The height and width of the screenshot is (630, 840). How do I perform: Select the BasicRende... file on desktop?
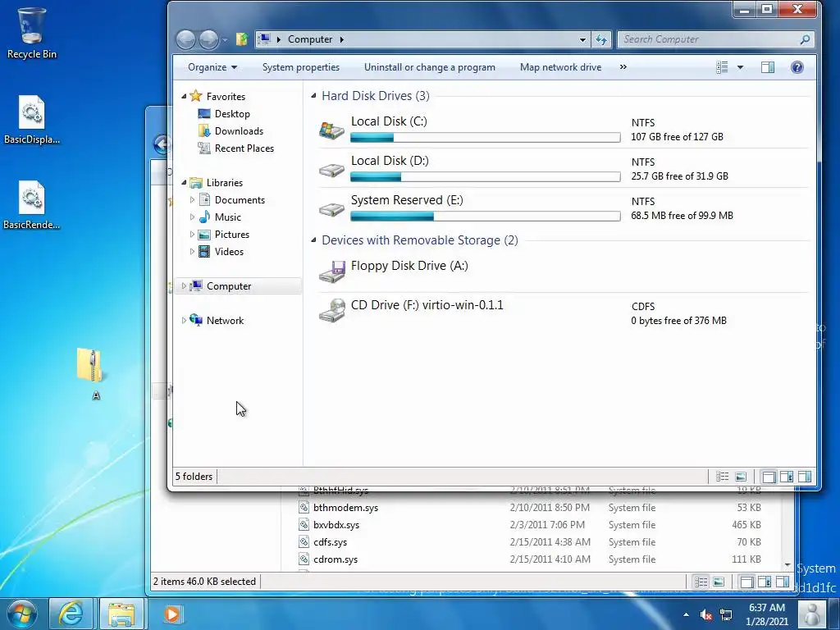(31, 205)
